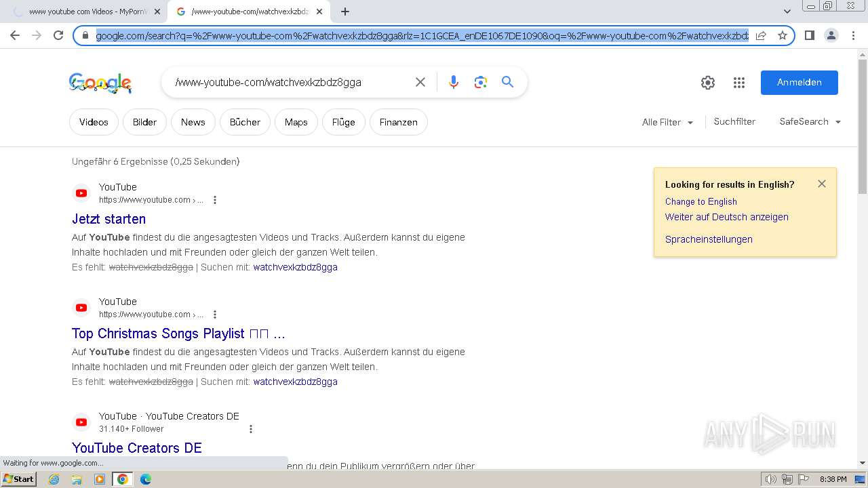Open options for Christmas Songs result

coord(215,314)
